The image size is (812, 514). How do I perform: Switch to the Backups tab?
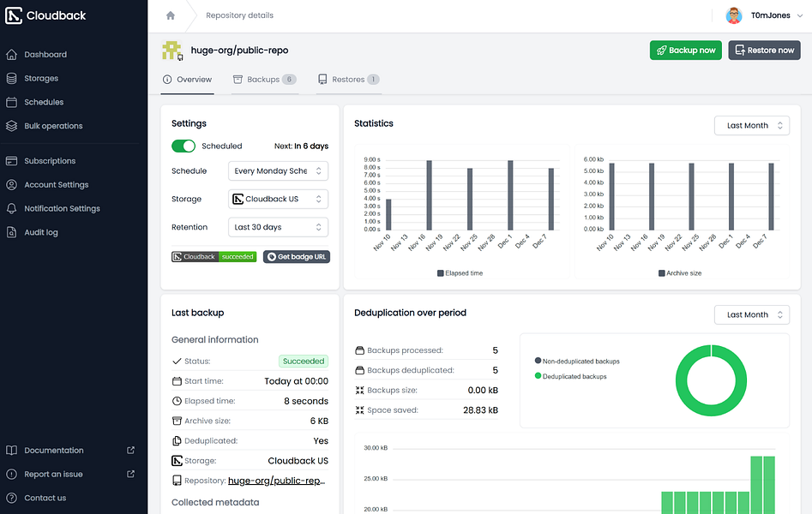click(265, 79)
